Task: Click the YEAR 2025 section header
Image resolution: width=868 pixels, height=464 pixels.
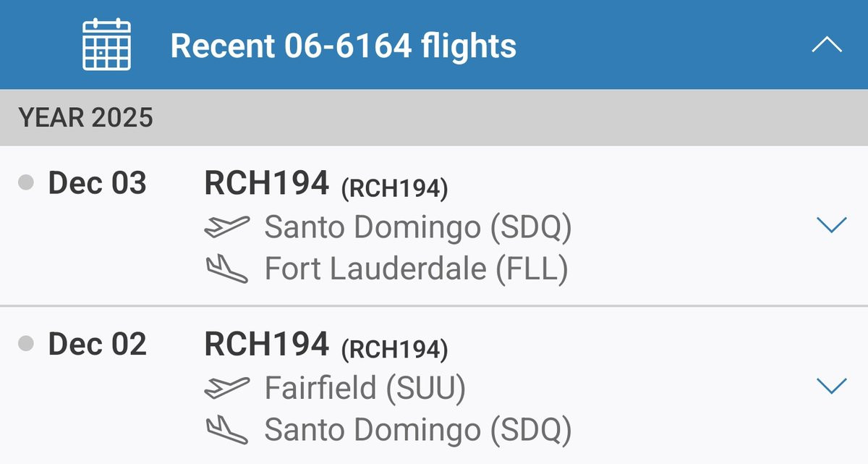Action: 86,117
